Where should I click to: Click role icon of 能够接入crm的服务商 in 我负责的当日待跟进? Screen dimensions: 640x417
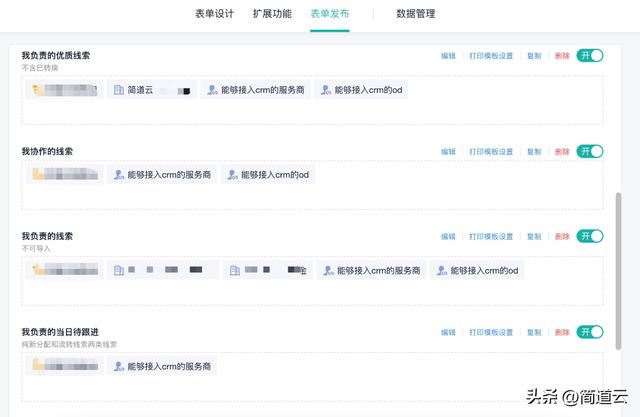coord(119,366)
